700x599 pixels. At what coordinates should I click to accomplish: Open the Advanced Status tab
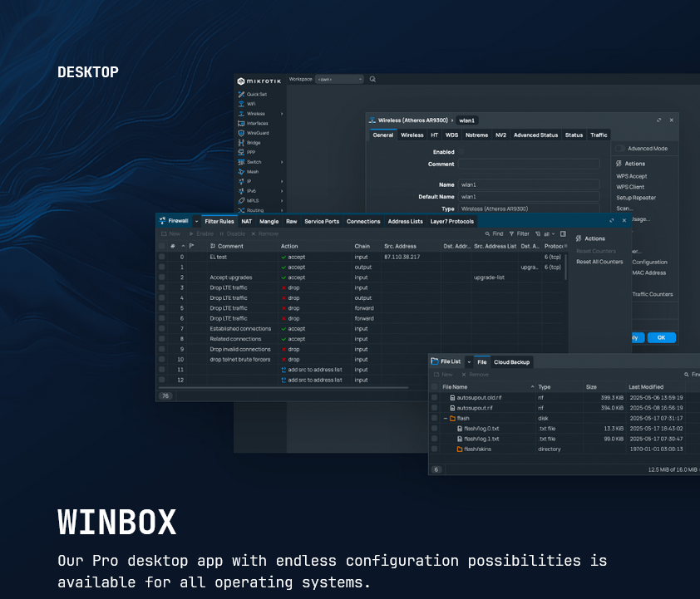coord(535,135)
